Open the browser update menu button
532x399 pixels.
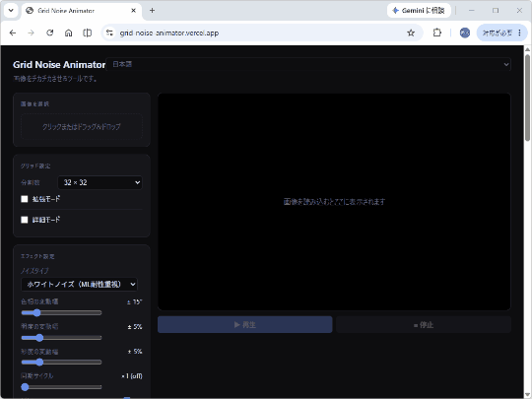tap(501, 33)
